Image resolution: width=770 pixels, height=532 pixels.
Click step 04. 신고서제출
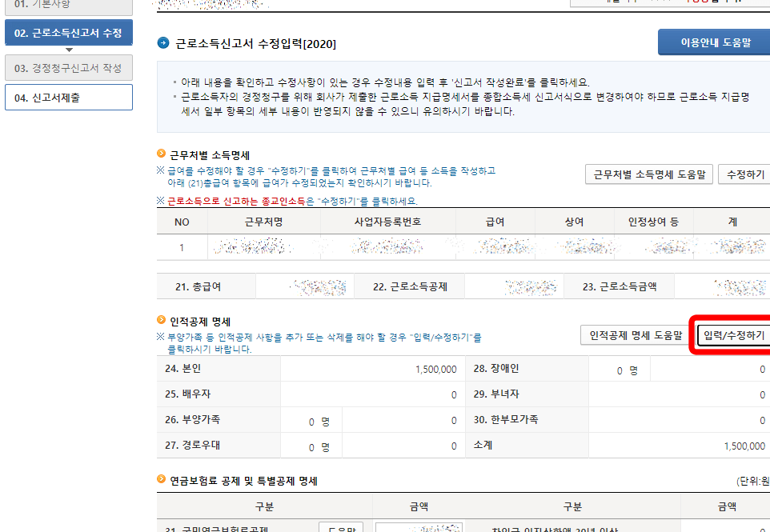pos(68,96)
